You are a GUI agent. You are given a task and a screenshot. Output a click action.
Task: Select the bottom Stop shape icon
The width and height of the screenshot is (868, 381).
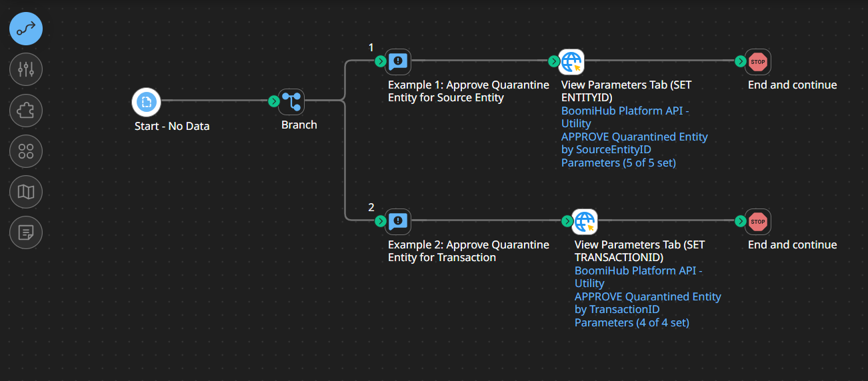click(758, 221)
